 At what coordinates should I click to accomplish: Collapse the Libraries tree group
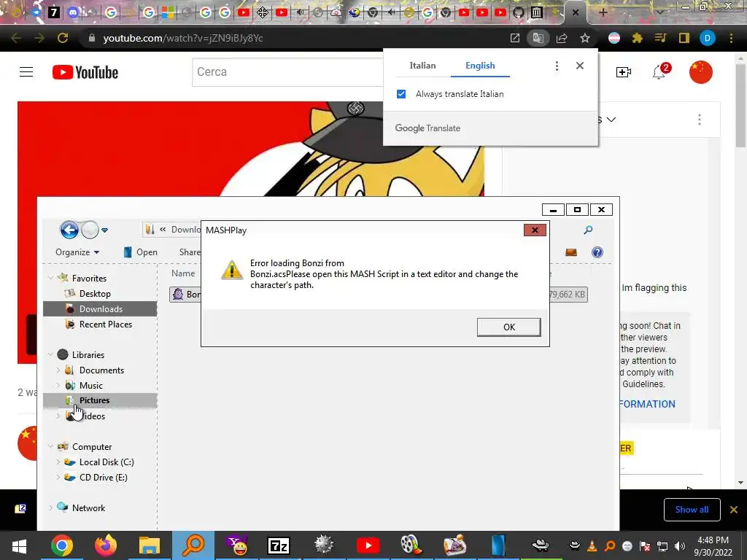pyautogui.click(x=50, y=354)
